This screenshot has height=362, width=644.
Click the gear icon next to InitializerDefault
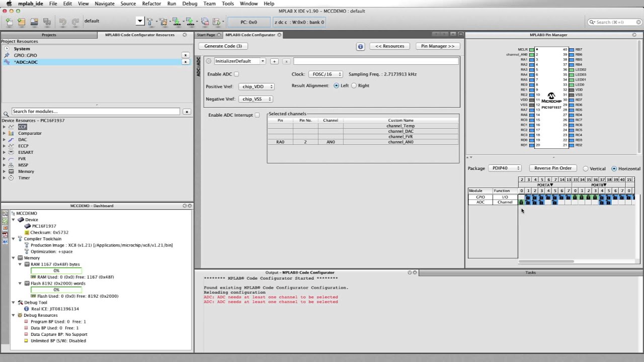(x=209, y=61)
